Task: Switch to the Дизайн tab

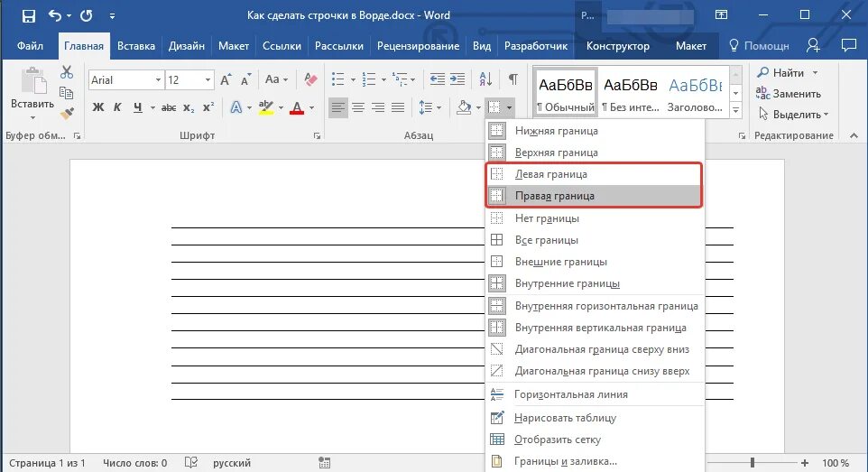Action: (x=187, y=46)
